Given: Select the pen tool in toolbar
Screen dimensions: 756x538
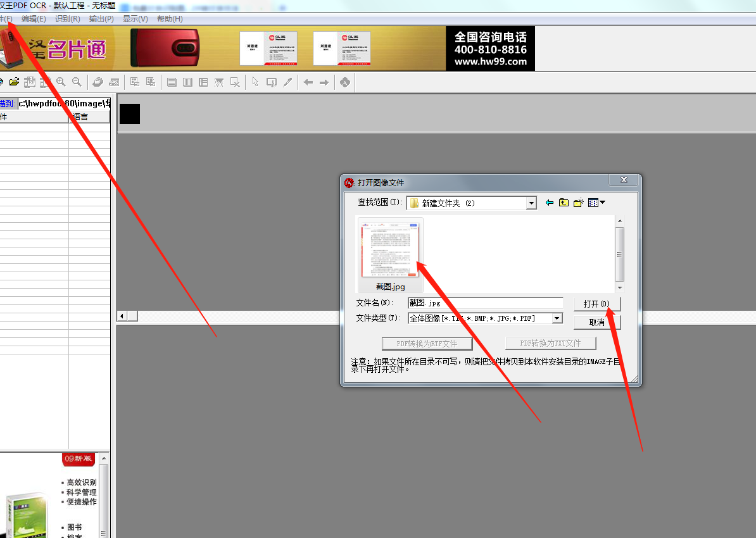Looking at the screenshot, I should 288,82.
